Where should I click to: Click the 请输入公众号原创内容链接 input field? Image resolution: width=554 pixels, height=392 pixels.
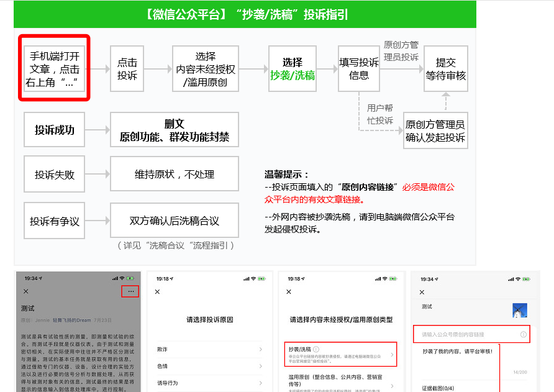[x=471, y=334]
